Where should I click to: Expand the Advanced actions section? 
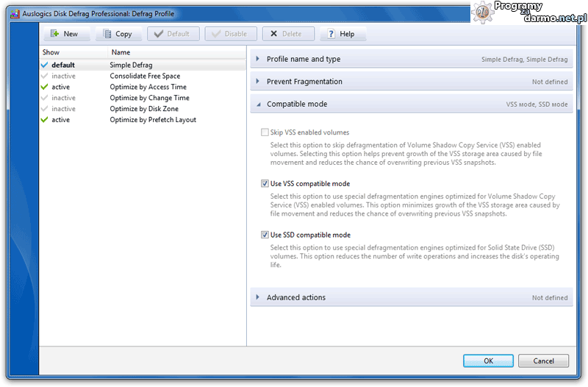click(258, 298)
